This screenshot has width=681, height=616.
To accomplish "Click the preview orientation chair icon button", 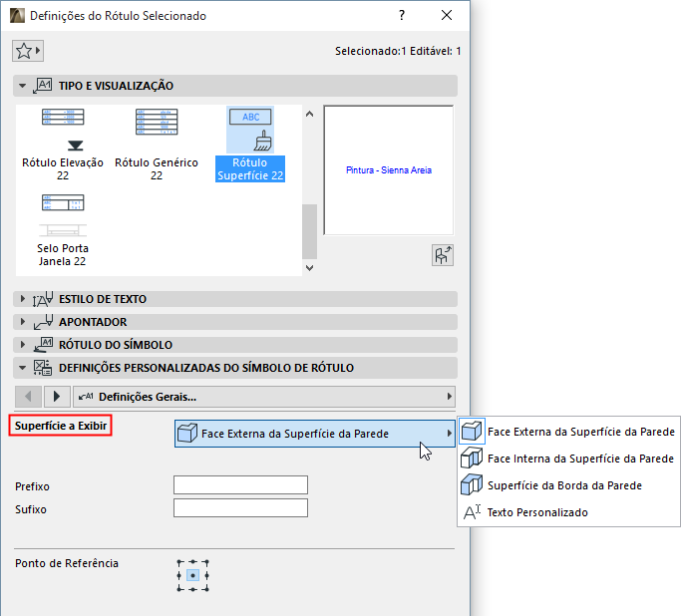I will (x=443, y=255).
